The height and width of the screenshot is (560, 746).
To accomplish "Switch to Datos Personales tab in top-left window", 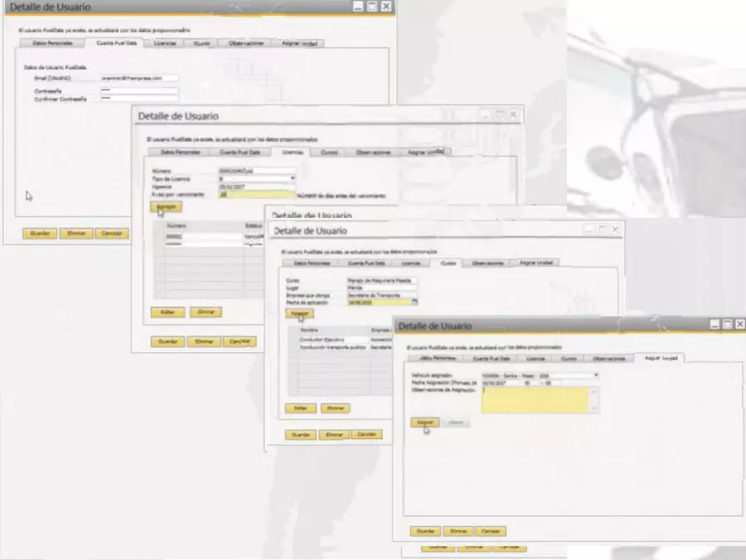I will tap(52, 42).
